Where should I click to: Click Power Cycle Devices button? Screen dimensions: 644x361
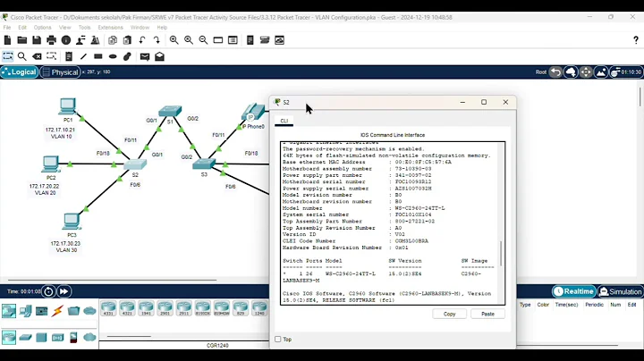point(48,291)
